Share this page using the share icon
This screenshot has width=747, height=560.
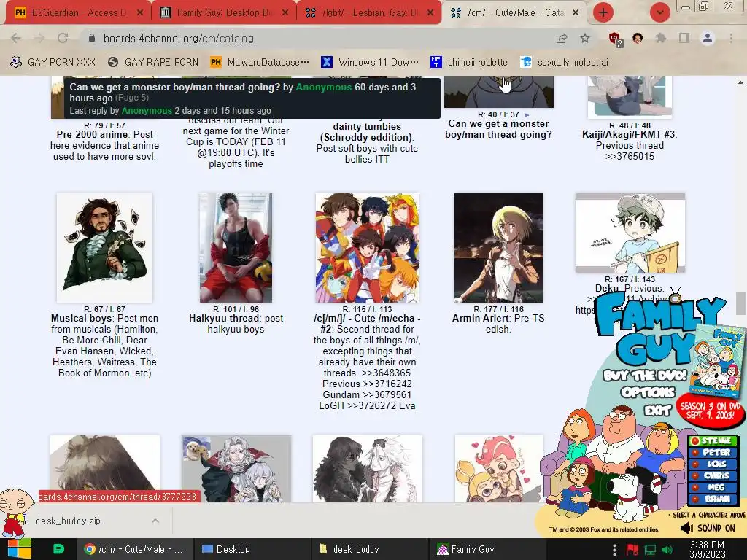point(562,38)
